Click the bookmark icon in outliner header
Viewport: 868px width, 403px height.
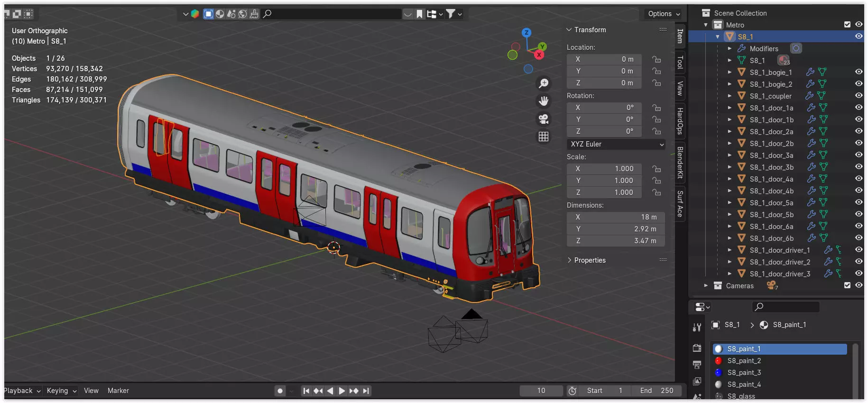(419, 14)
